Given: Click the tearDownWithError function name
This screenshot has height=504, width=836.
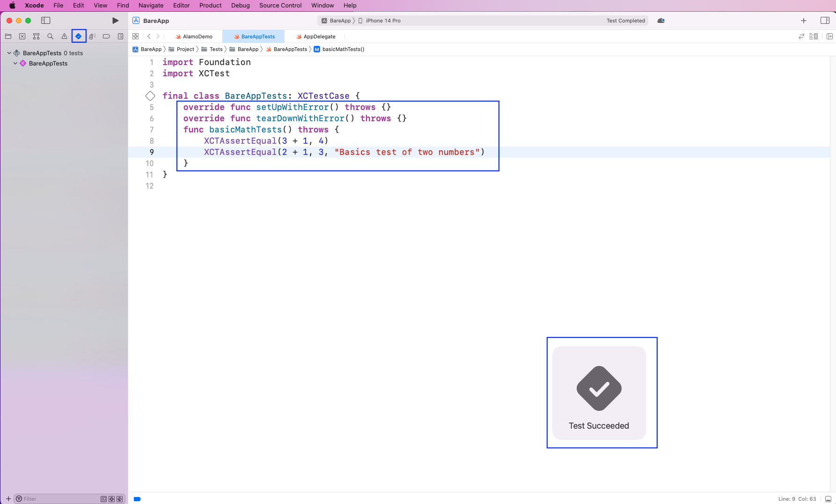Looking at the screenshot, I should tap(300, 118).
